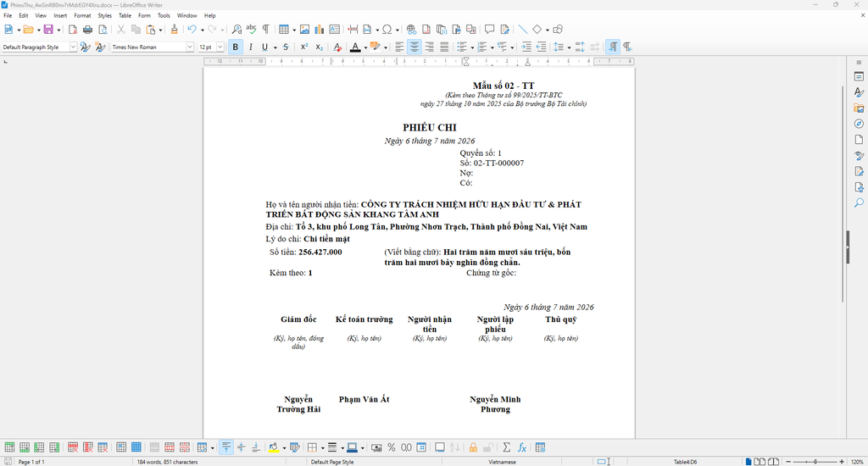The image size is (868, 466).
Task: Toggle formatting marks display
Action: click(265, 30)
